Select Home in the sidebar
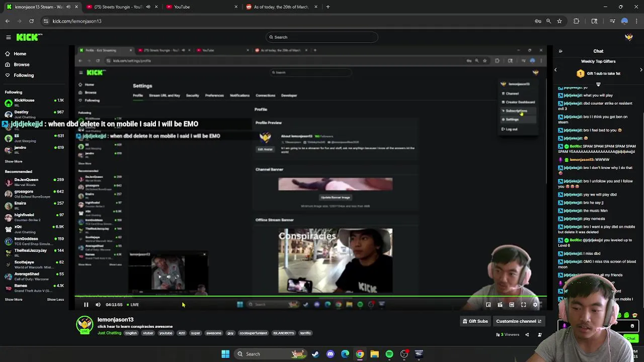This screenshot has width=644, height=362. pos(20,54)
